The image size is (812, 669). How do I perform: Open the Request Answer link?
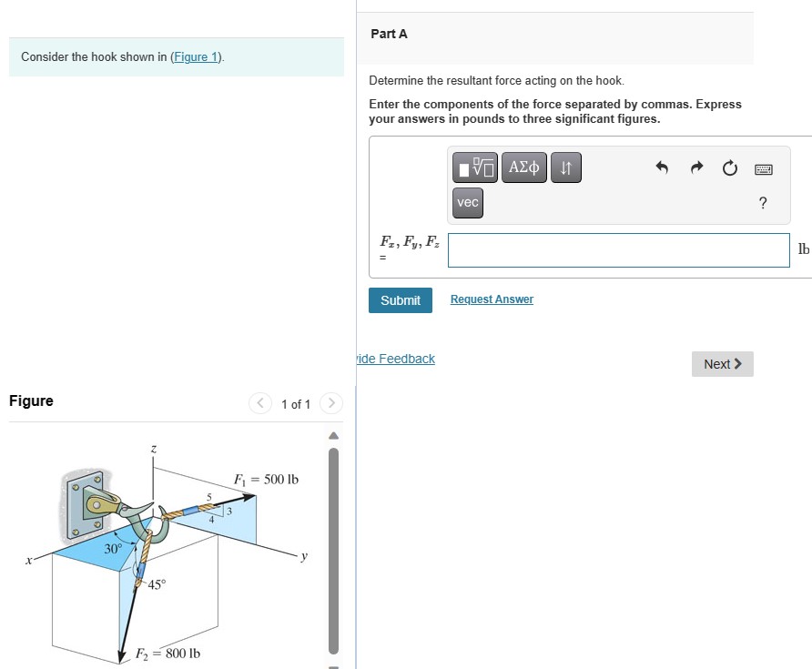click(x=492, y=299)
